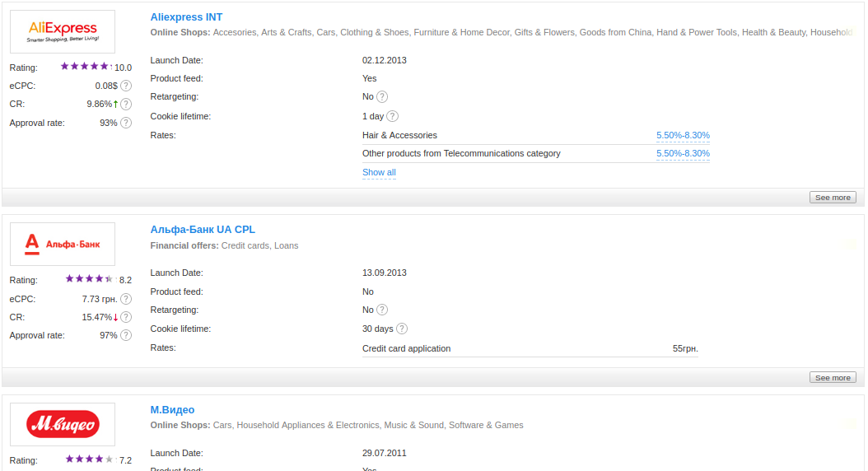This screenshot has height=471, width=868.
Task: Click the AliExpress logo thumbnail
Action: (63, 31)
